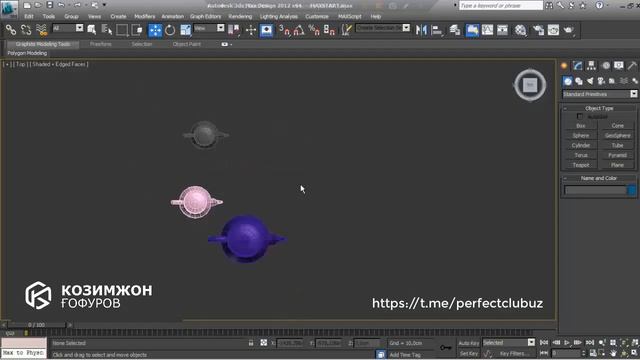This screenshot has height=360, width=640.
Task: Select the Select and Link tool
Action: [x=11, y=30]
